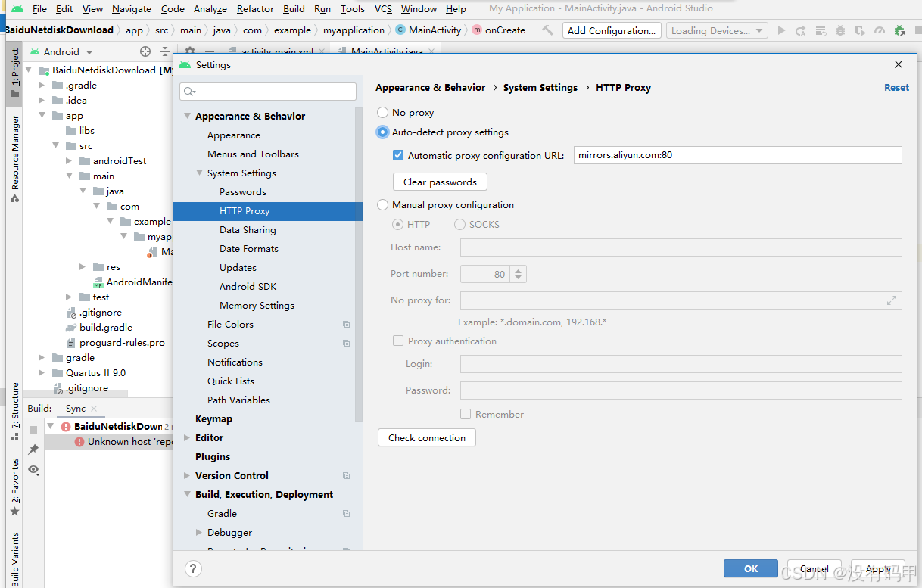
Task: Select Android SDK in settings tree
Action: [248, 287]
